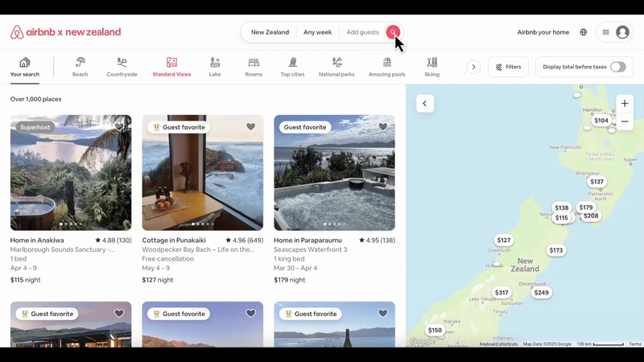Viewport: 644px width, 362px height.
Task: Select the Beach category
Action: click(80, 68)
